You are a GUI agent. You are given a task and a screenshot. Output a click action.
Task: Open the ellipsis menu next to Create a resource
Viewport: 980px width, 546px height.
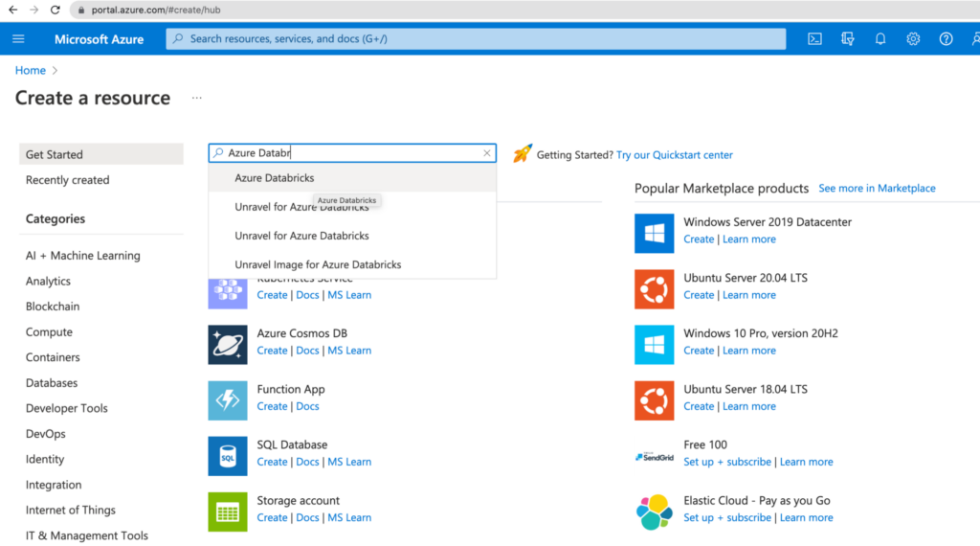197,98
